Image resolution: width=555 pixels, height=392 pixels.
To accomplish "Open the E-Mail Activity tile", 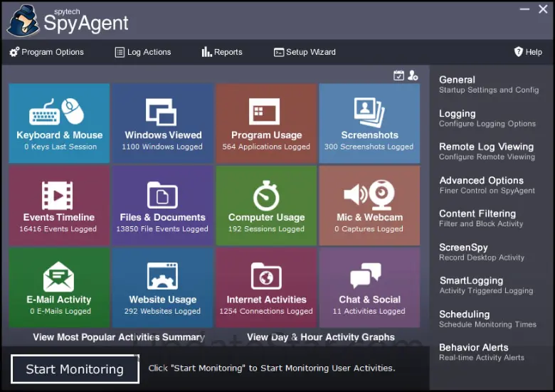I will click(59, 287).
